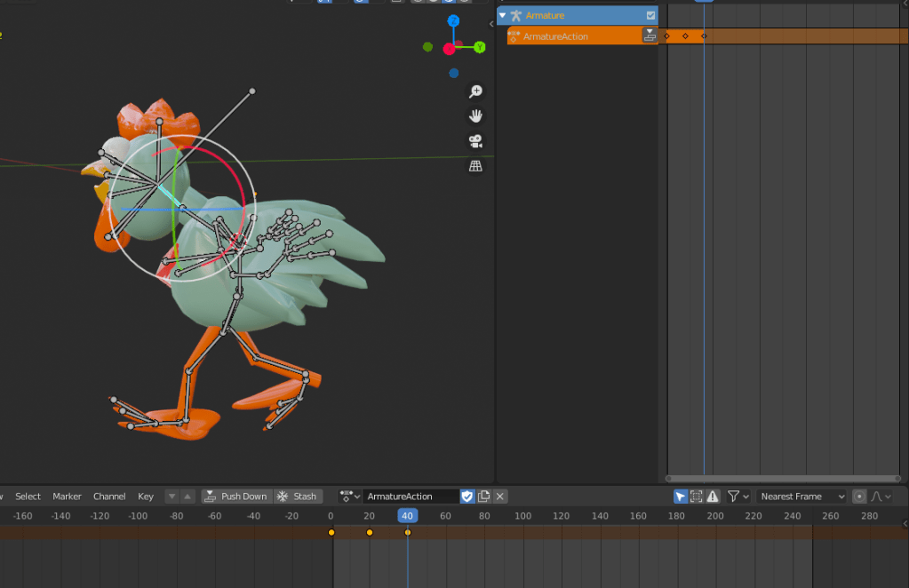The width and height of the screenshot is (909, 588).
Task: Click the zoom view magnifier icon
Action: click(x=475, y=91)
